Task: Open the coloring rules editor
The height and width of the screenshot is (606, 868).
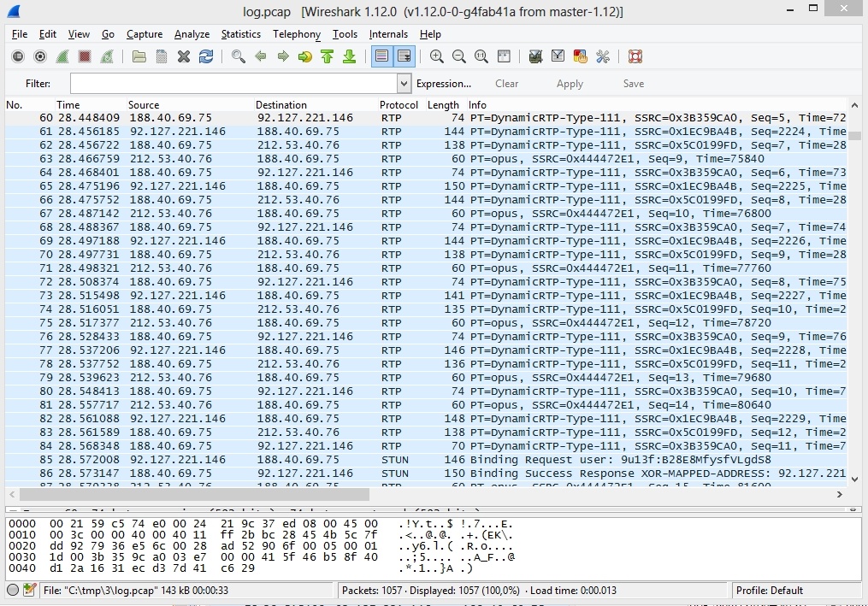Action: pos(581,56)
